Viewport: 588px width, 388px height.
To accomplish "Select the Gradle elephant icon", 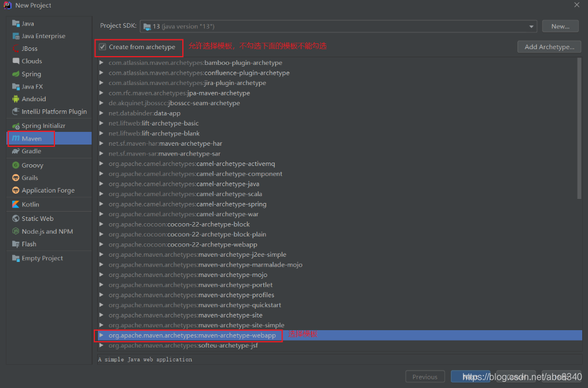I will [x=16, y=151].
